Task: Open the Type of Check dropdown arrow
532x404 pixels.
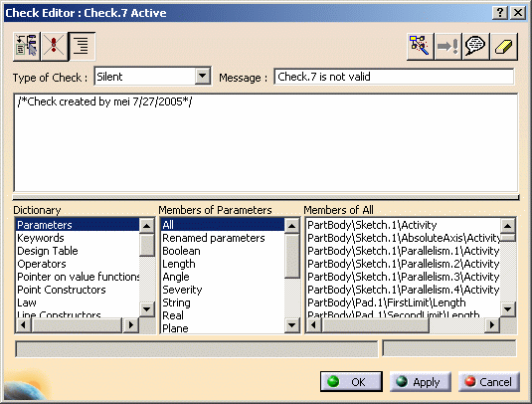Action: (202, 76)
